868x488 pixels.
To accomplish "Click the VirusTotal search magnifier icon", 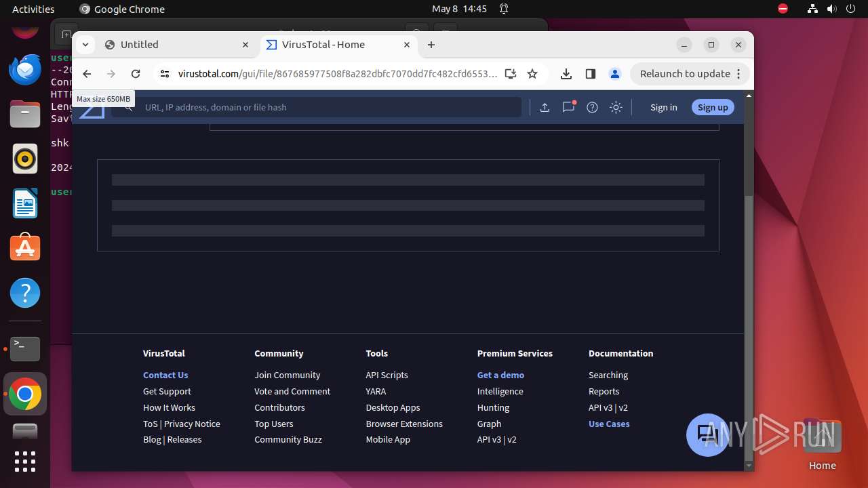I will (x=129, y=107).
